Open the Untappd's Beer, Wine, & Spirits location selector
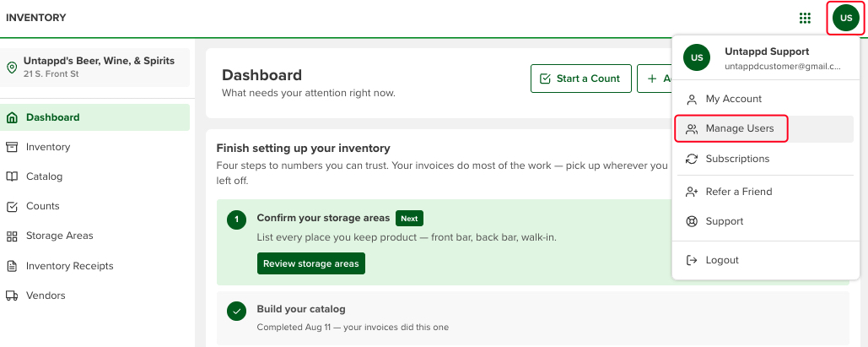Screen dimensions: 868x347 (94, 67)
